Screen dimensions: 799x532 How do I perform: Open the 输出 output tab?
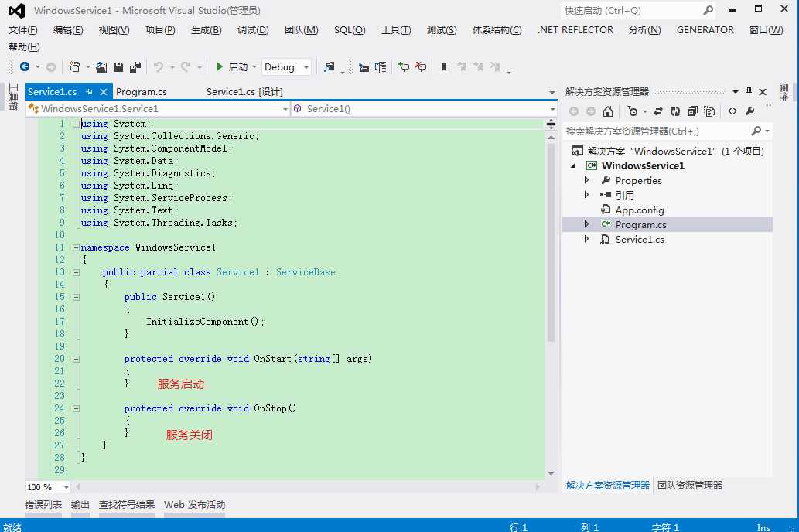[x=80, y=504]
